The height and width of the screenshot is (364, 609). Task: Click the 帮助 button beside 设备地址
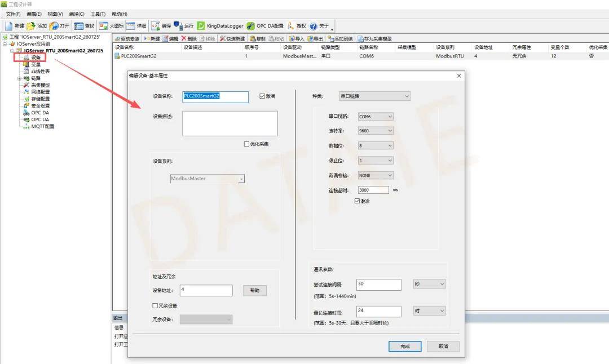255,290
